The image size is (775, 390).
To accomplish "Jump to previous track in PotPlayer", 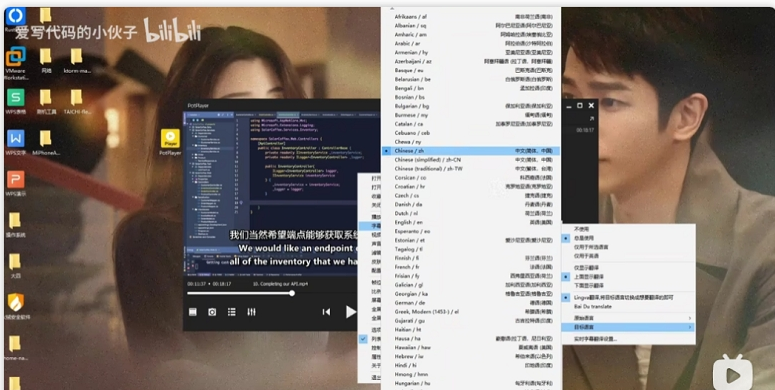I will (x=326, y=312).
